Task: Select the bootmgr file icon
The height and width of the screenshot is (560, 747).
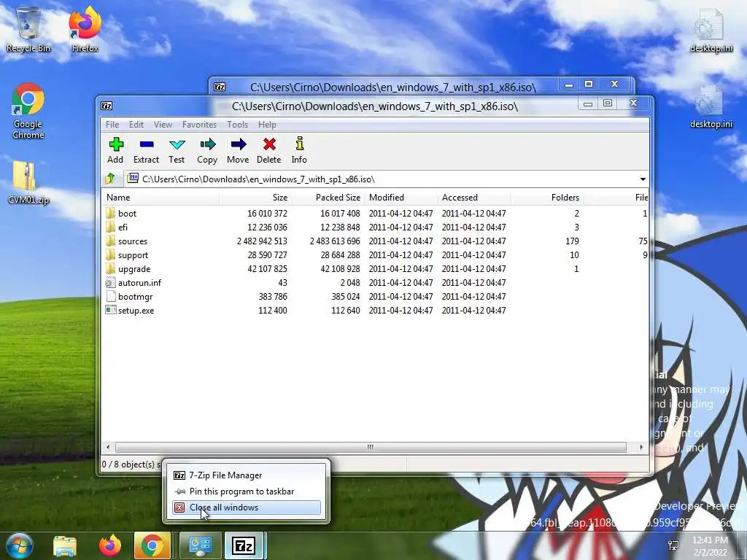Action: click(111, 296)
